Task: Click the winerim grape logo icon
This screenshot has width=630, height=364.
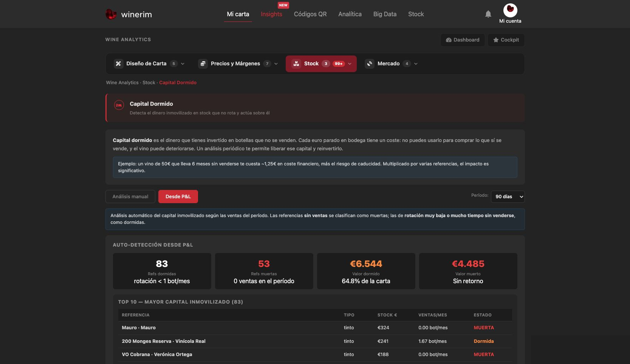Action: coord(111,14)
